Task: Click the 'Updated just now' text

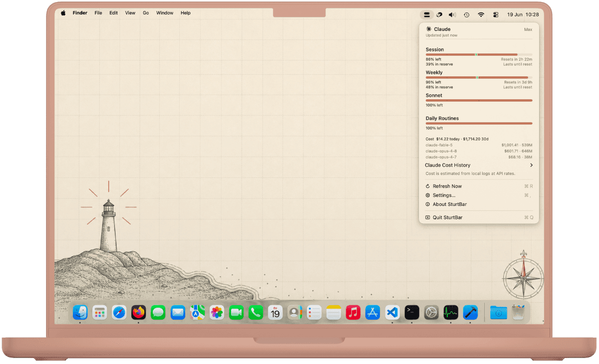Action: click(441, 35)
